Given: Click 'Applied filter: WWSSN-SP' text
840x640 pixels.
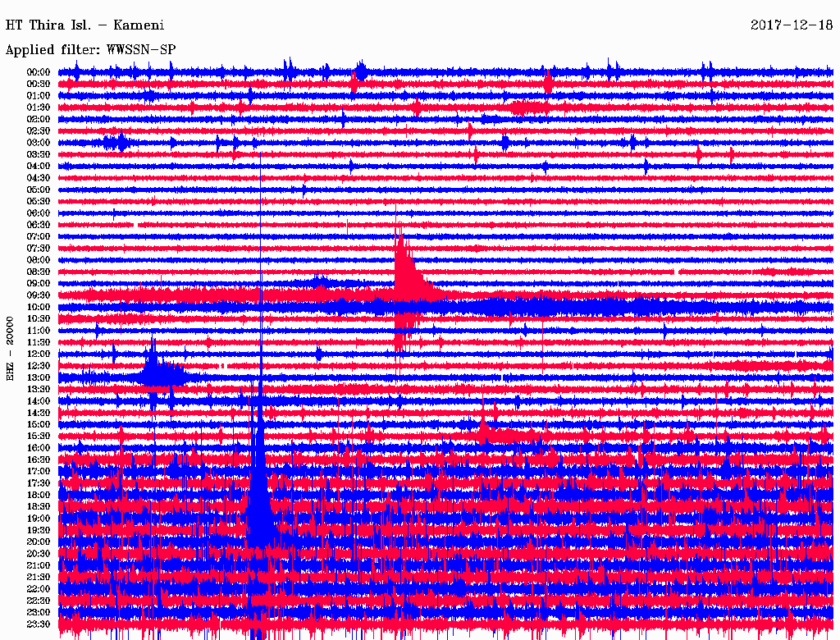Looking at the screenshot, I should coord(90,50).
